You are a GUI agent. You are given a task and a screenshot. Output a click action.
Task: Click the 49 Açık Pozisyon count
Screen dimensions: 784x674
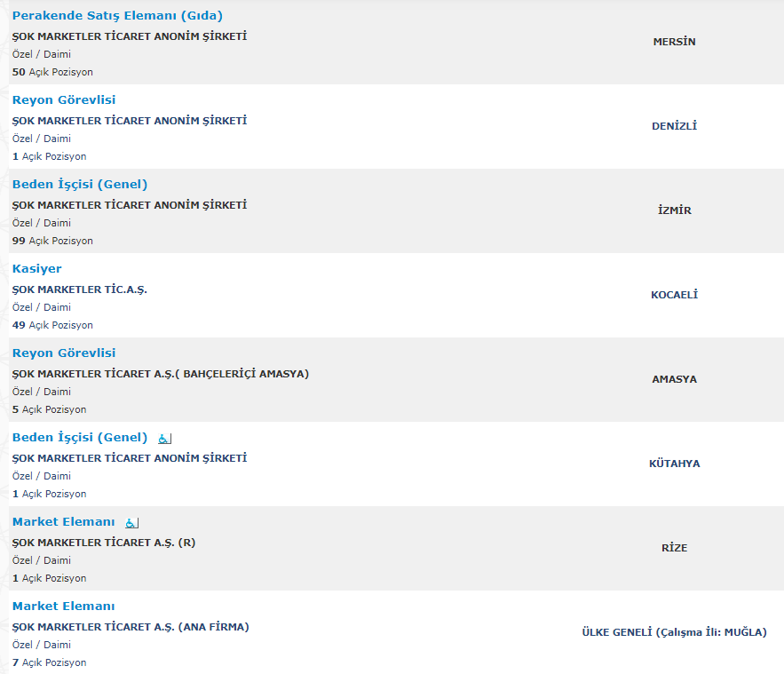click(x=52, y=326)
